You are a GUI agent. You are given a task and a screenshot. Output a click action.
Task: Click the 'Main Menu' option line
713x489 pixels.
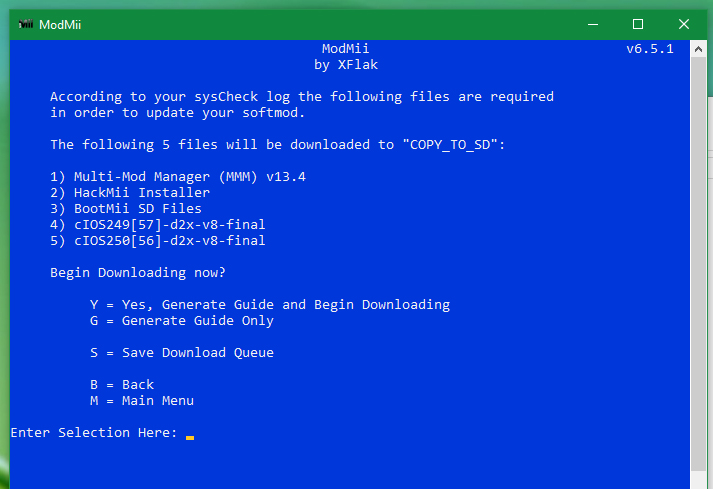(x=142, y=401)
